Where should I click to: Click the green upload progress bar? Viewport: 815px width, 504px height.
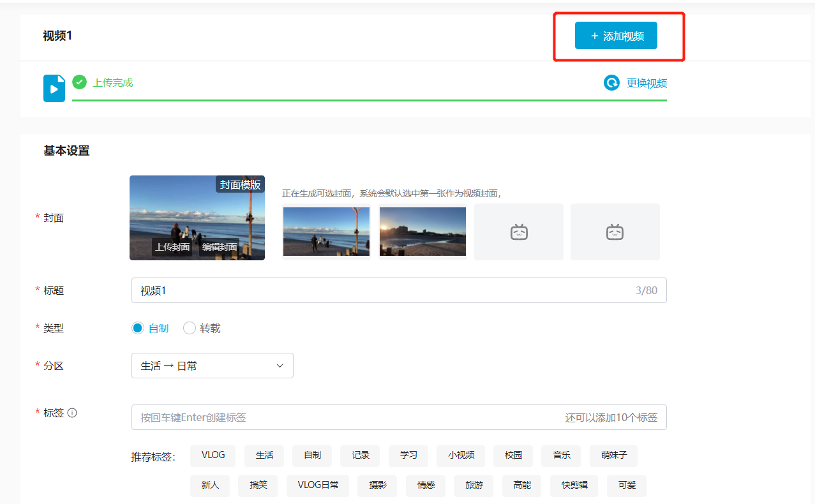(x=370, y=100)
